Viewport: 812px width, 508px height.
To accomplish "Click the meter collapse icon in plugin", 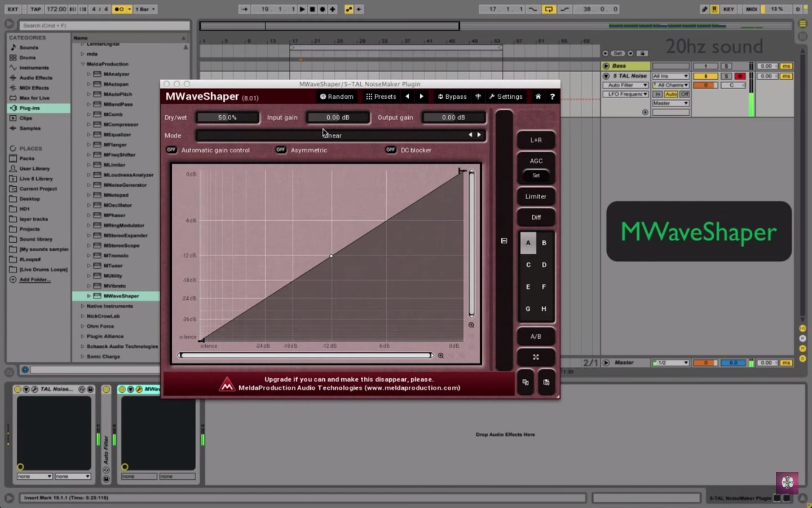I will tap(504, 241).
